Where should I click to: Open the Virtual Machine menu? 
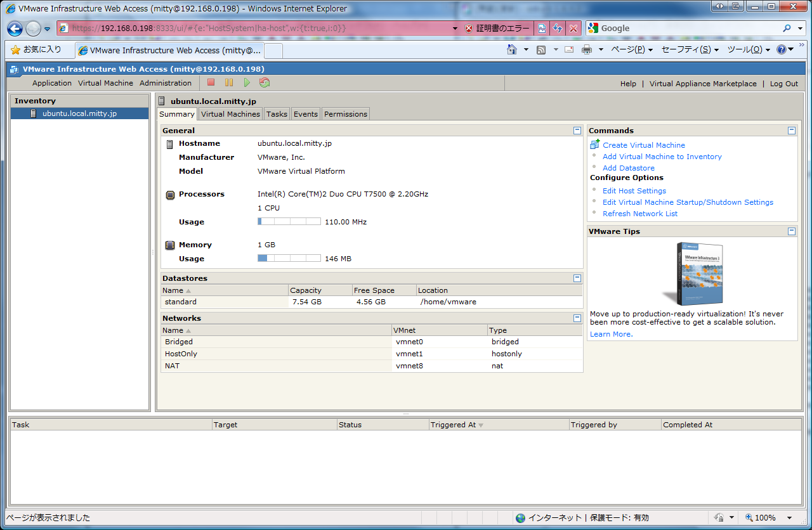pos(106,83)
